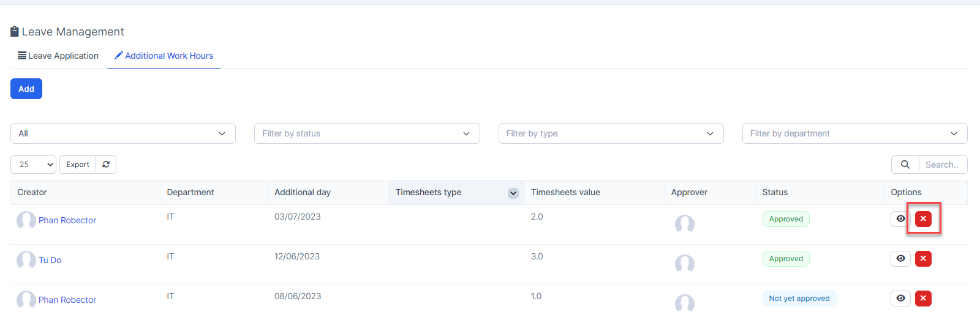This screenshot has width=980, height=323.
Task: Expand the Filter by type dropdown
Action: pyautogui.click(x=611, y=133)
